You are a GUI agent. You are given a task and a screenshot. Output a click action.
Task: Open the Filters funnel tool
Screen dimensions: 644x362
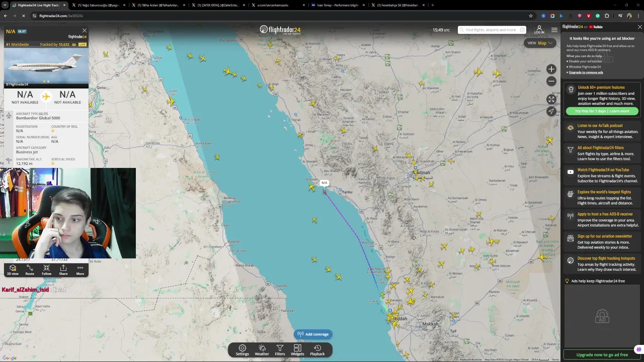click(280, 350)
